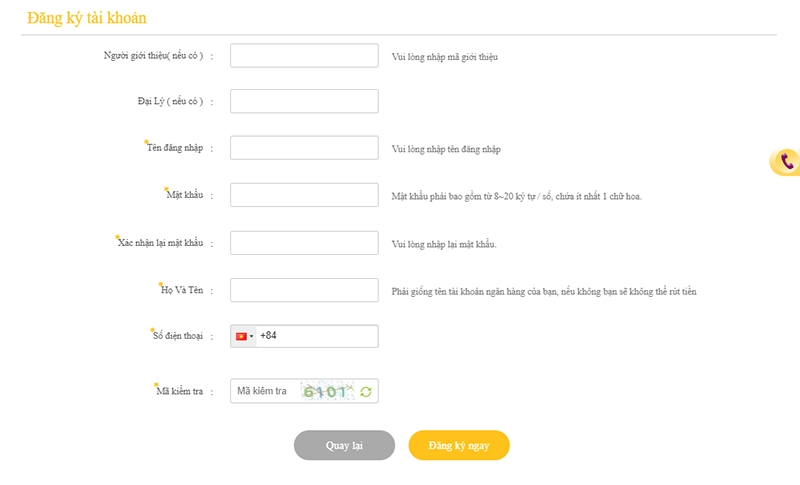Focus the Mã kiểm tra captcha input
Image resolution: width=800 pixels, height=485 pixels.
pyautogui.click(x=264, y=391)
